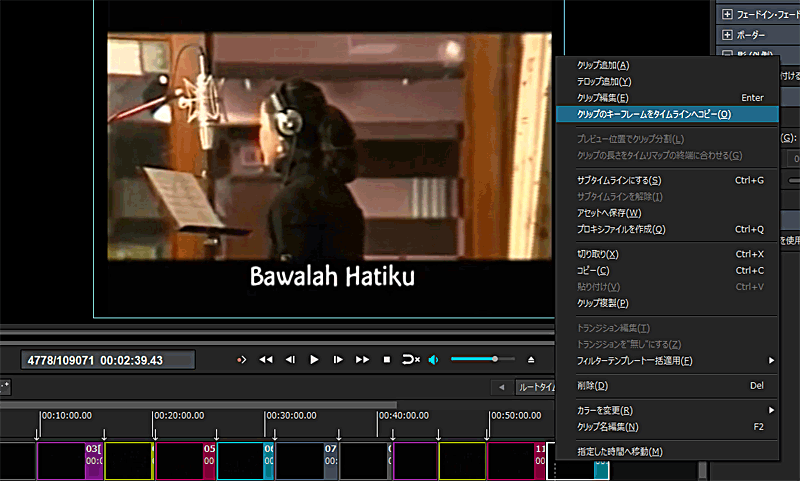Choose クリップ複製(P) menu entry
The width and height of the screenshot is (800, 481).
(667, 303)
